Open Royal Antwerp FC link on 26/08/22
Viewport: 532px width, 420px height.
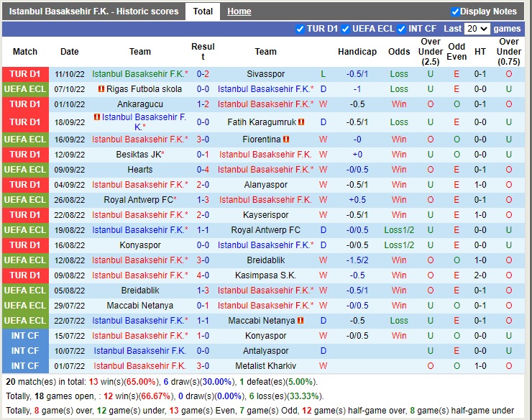(x=139, y=200)
